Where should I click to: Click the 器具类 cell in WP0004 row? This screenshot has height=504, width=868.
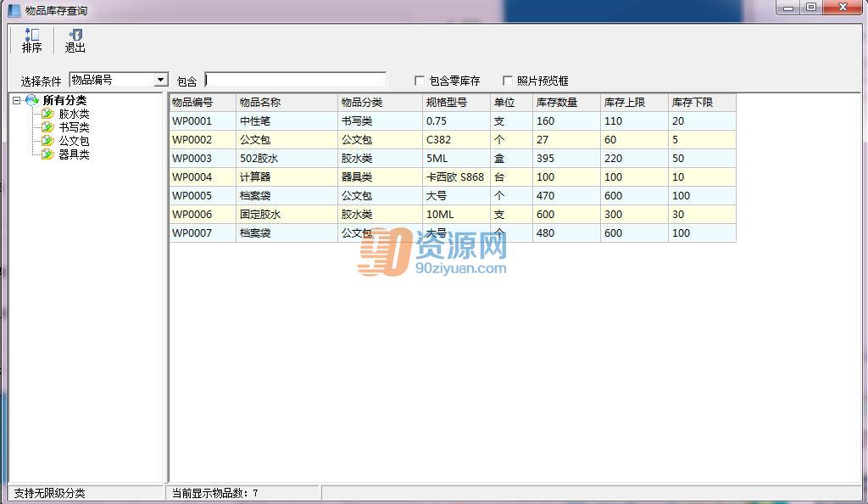click(380, 177)
